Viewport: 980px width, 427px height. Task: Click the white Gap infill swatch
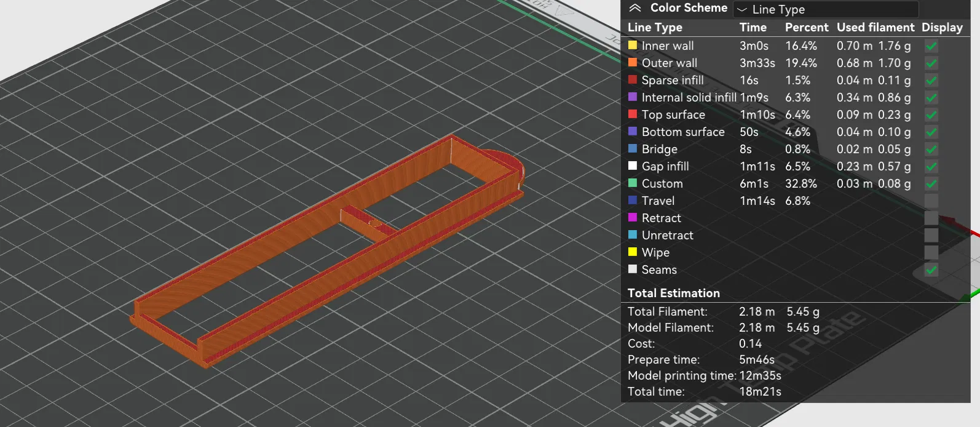[633, 166]
